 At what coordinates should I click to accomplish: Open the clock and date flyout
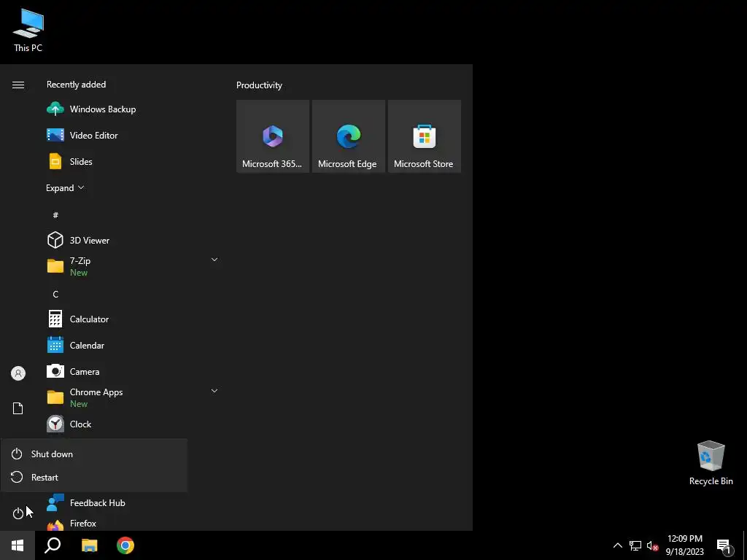coord(684,545)
